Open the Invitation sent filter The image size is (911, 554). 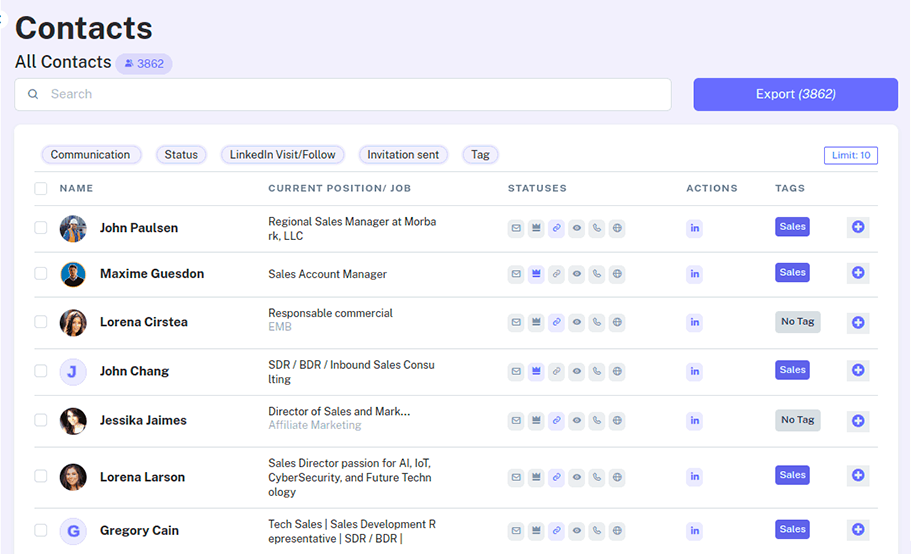click(403, 155)
